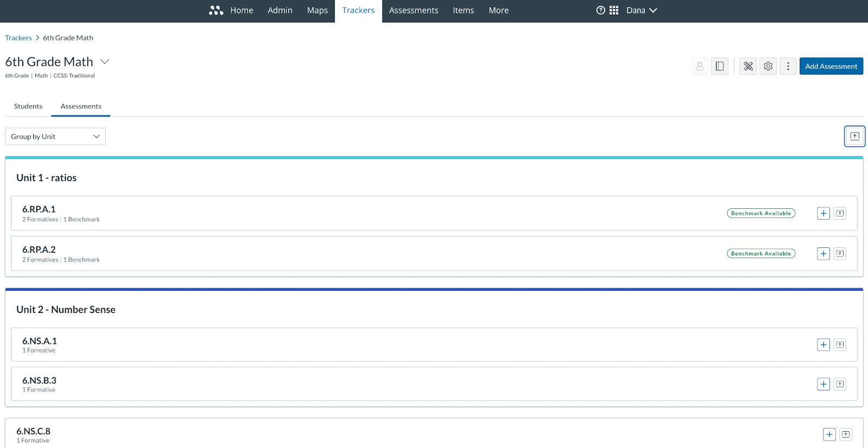868x448 pixels.
Task: Open the Assessments top navigation item
Action: coord(413,10)
